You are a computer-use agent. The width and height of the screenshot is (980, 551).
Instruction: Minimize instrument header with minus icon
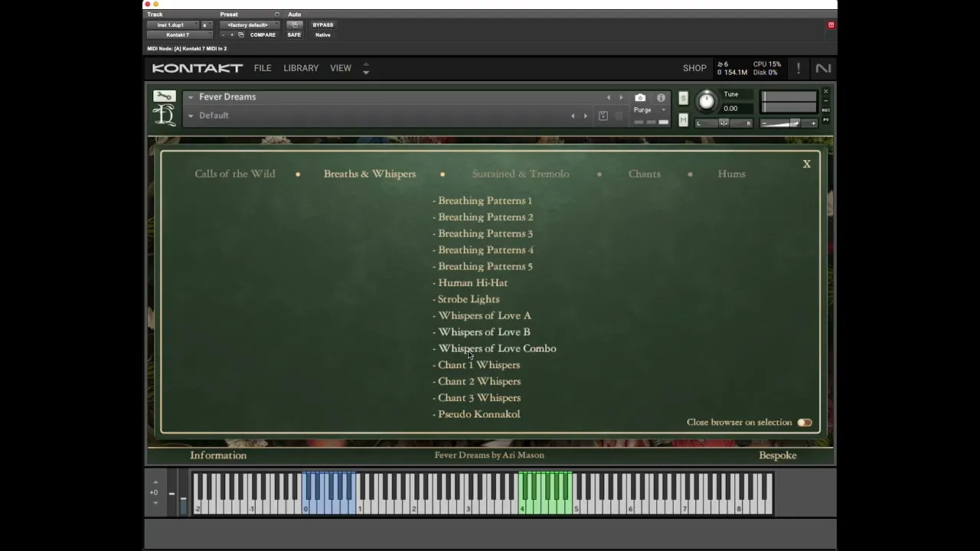coord(825,101)
